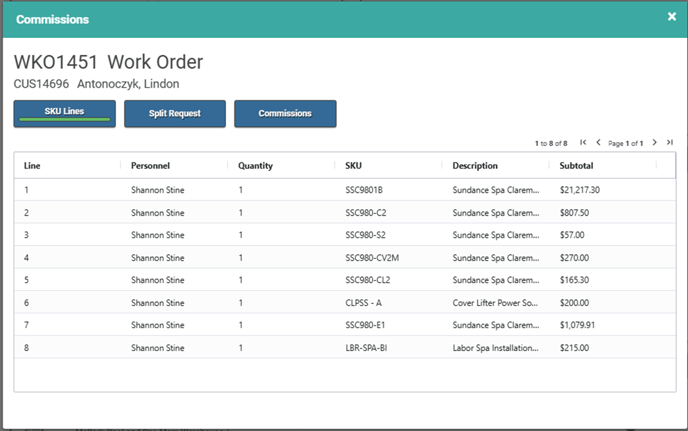Go to the first page of results
688x431 pixels.
tap(584, 143)
